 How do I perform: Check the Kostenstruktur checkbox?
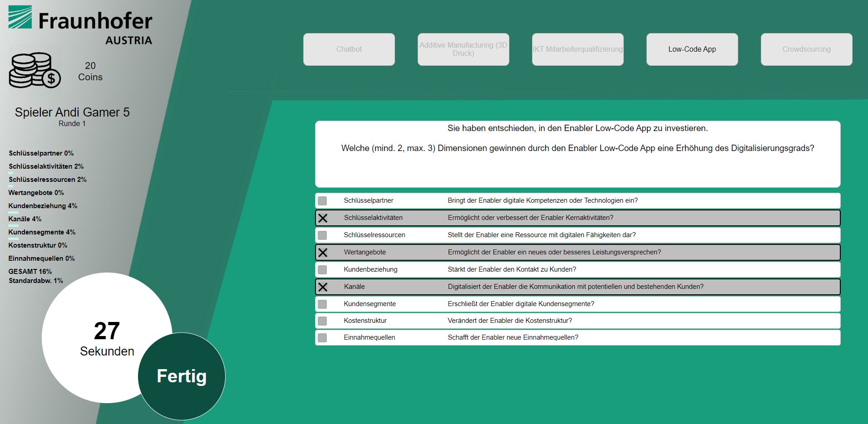point(322,321)
